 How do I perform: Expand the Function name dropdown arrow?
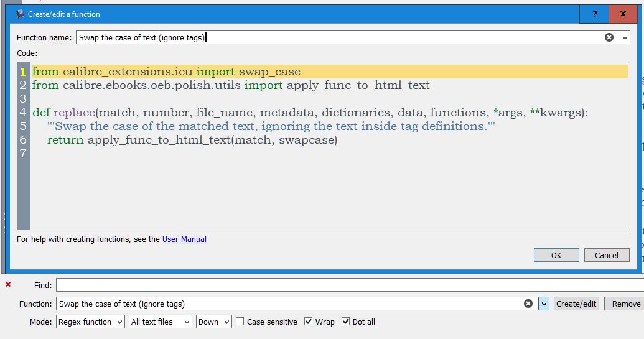pyautogui.click(x=625, y=38)
